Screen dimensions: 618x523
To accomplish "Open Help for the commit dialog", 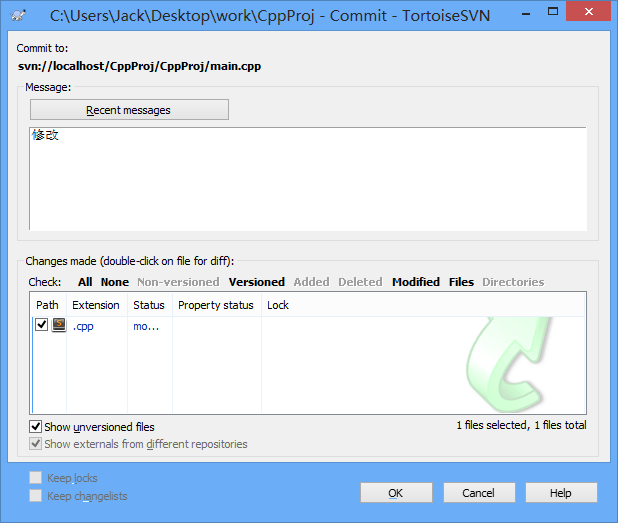I will 561,493.
